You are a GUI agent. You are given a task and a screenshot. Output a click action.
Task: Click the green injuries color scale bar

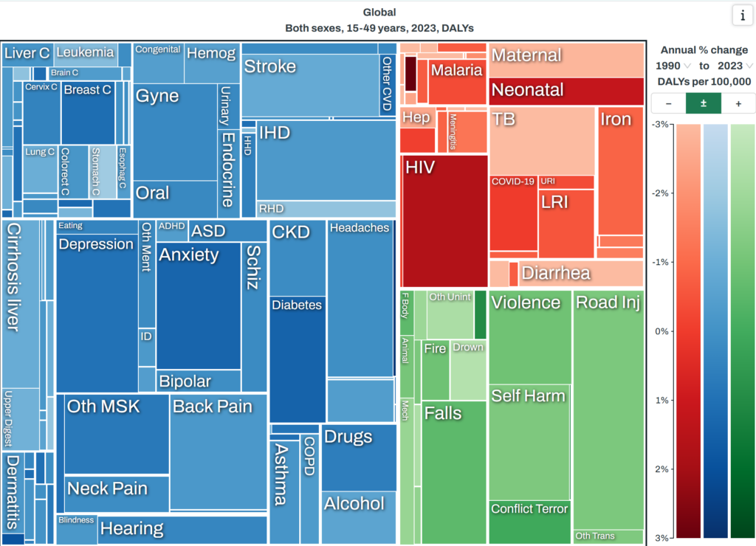point(741,331)
